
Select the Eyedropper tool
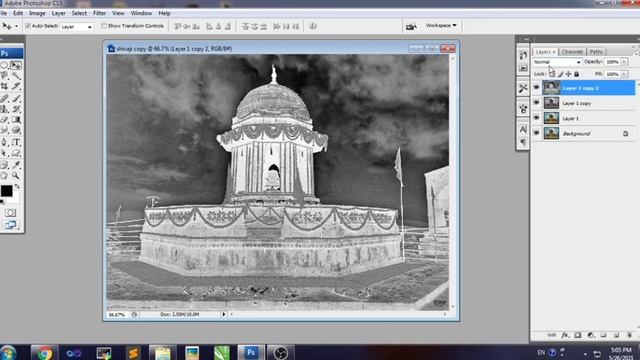(16, 164)
